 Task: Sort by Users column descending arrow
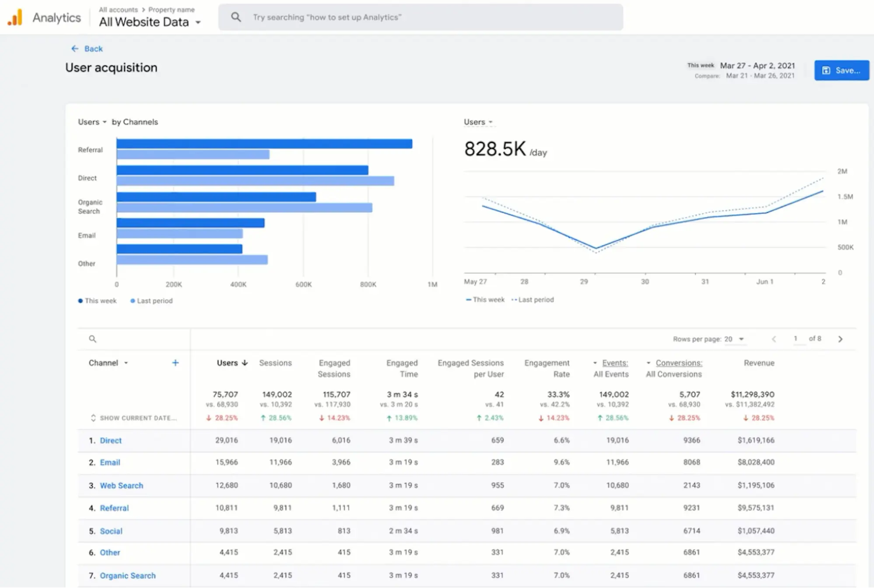[x=245, y=362]
